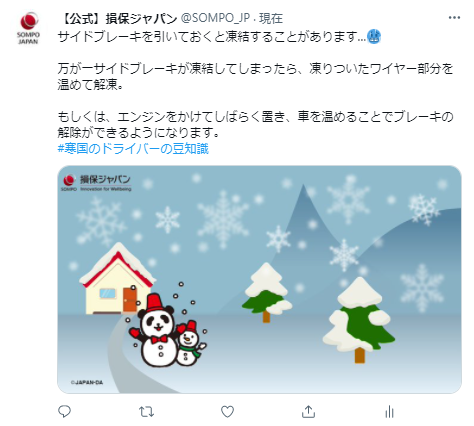Click the 損保ジャパン logo inside the image
Image resolution: width=474 pixels, height=426 pixels.
pos(97,183)
